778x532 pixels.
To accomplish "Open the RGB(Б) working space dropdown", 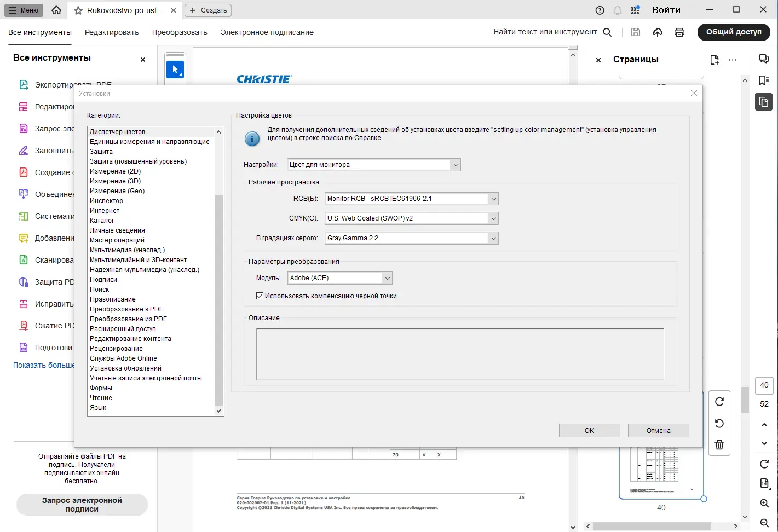I will point(412,199).
